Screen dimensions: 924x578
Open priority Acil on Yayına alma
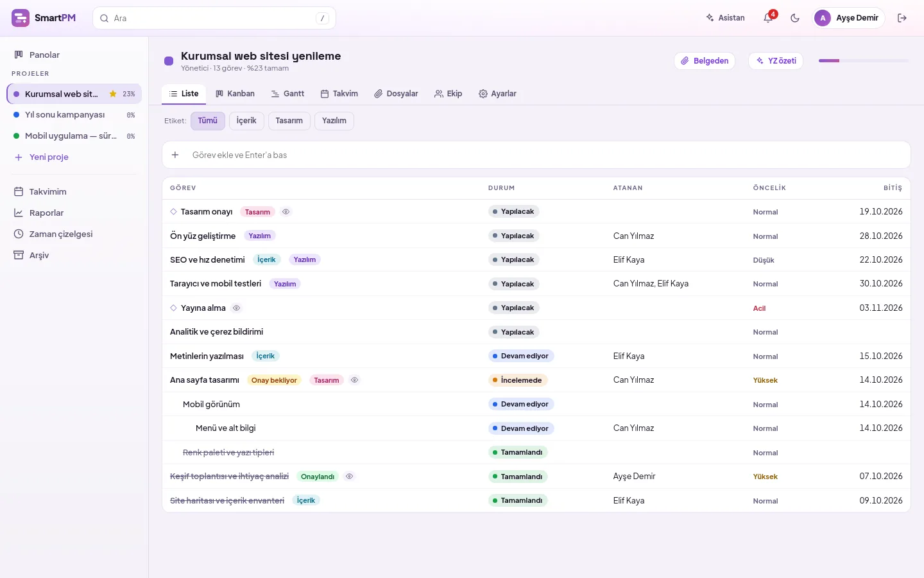coord(759,308)
